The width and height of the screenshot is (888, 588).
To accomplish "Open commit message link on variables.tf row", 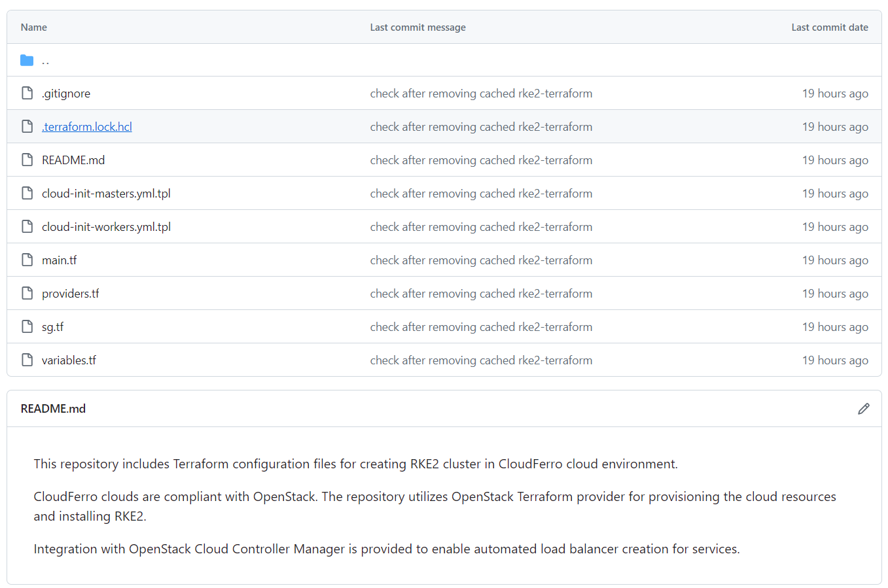I will 481,360.
